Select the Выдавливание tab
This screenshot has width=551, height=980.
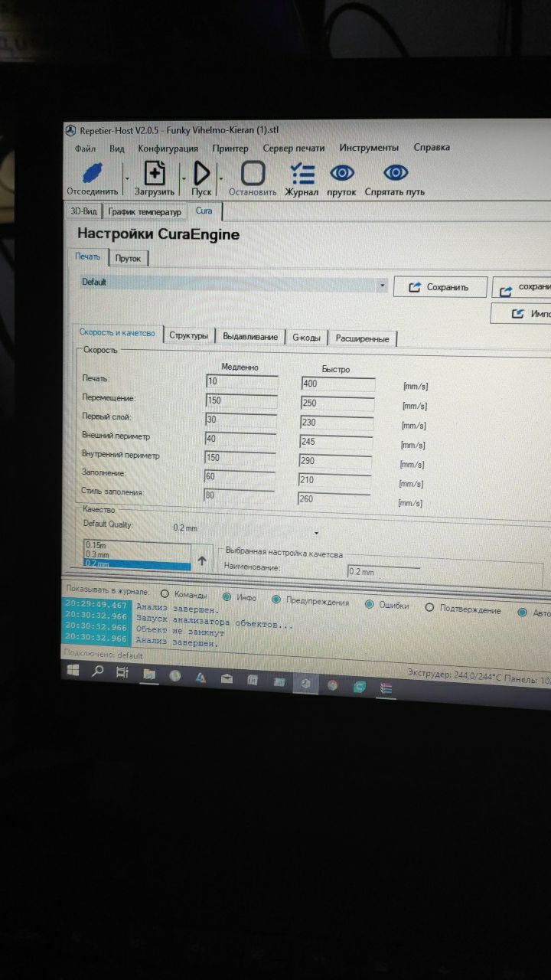(x=250, y=337)
